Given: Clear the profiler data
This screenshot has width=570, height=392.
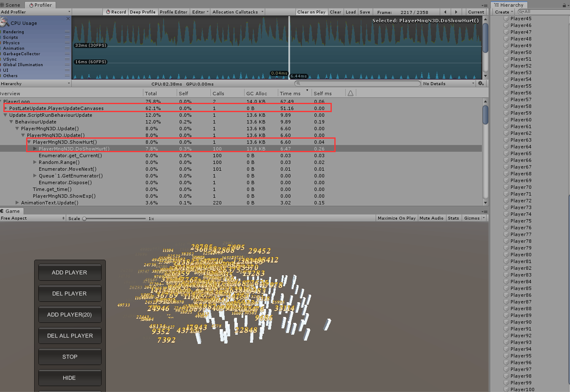Looking at the screenshot, I should (336, 12).
